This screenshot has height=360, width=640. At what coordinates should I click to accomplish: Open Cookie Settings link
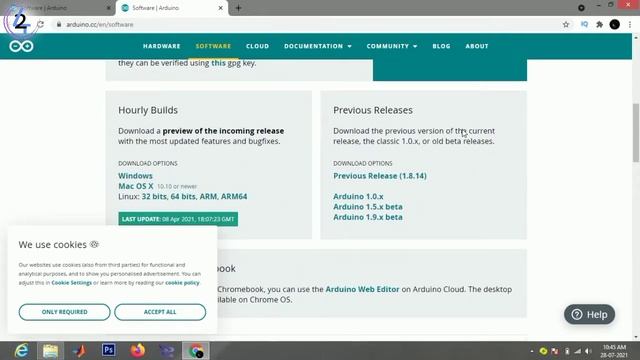tap(71, 282)
